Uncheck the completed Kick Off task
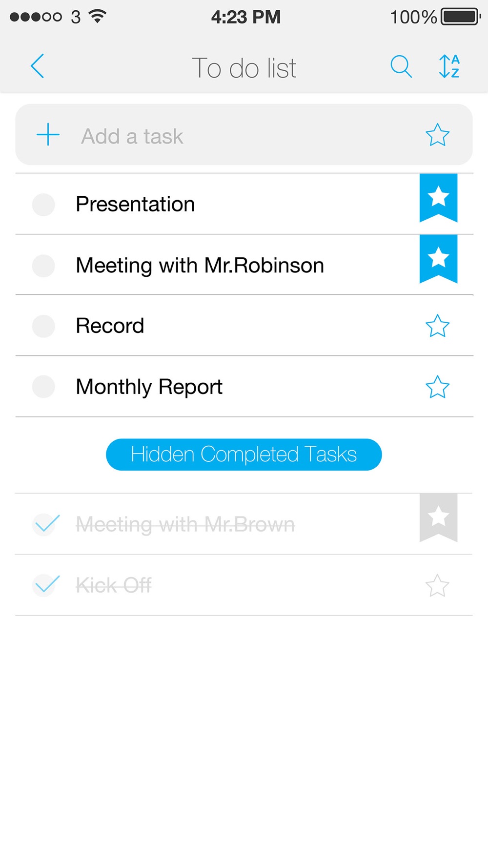Image resolution: width=488 pixels, height=868 pixels. pyautogui.click(x=46, y=585)
